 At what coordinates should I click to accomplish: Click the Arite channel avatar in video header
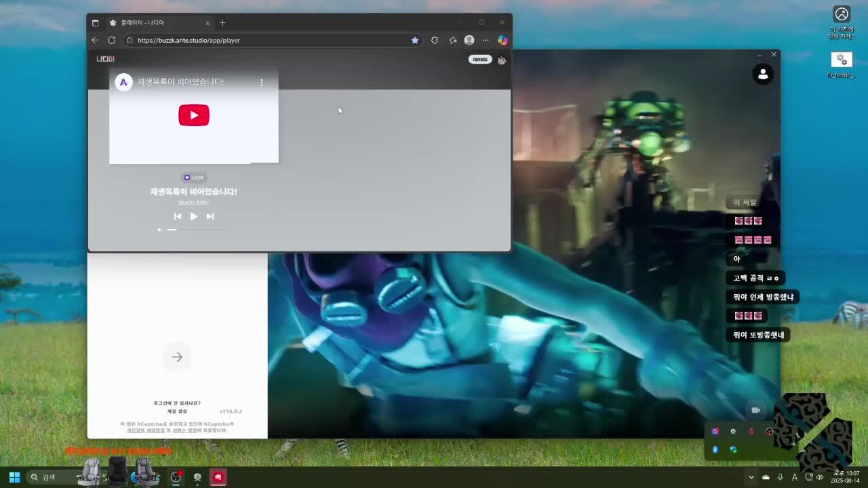click(x=123, y=82)
